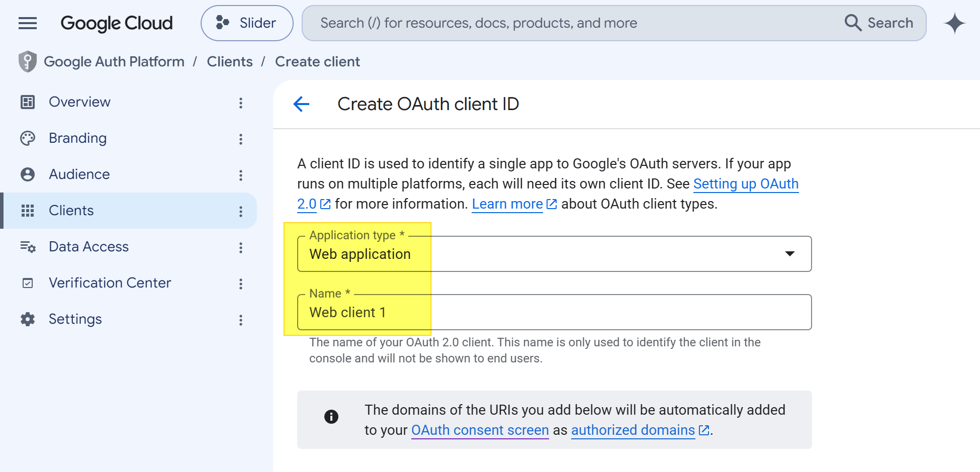
Task: Click the Search button with magnifier
Action: tap(879, 23)
